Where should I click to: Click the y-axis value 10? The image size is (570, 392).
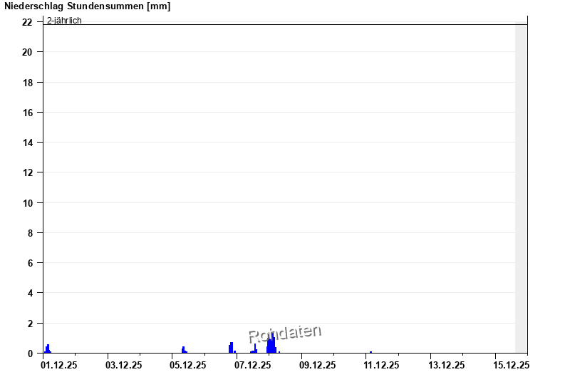27,202
